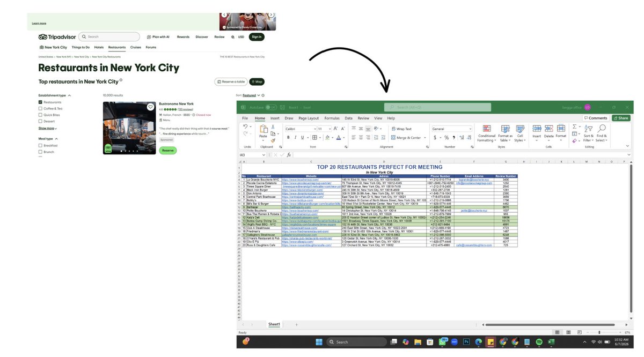This screenshot has width=644, height=357.
Task: Open the Calibri font name dropdown
Action: [x=314, y=129]
